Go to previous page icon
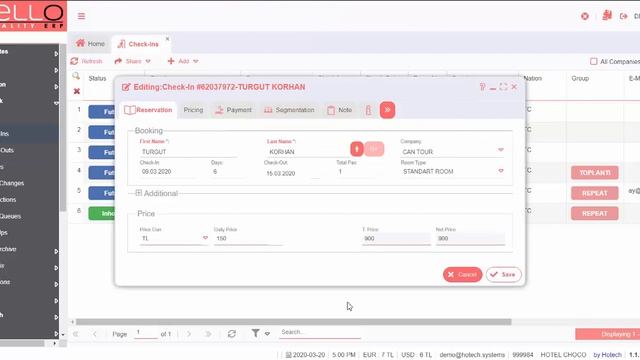Image resolution: width=640 pixels, height=360 pixels. coord(95,334)
